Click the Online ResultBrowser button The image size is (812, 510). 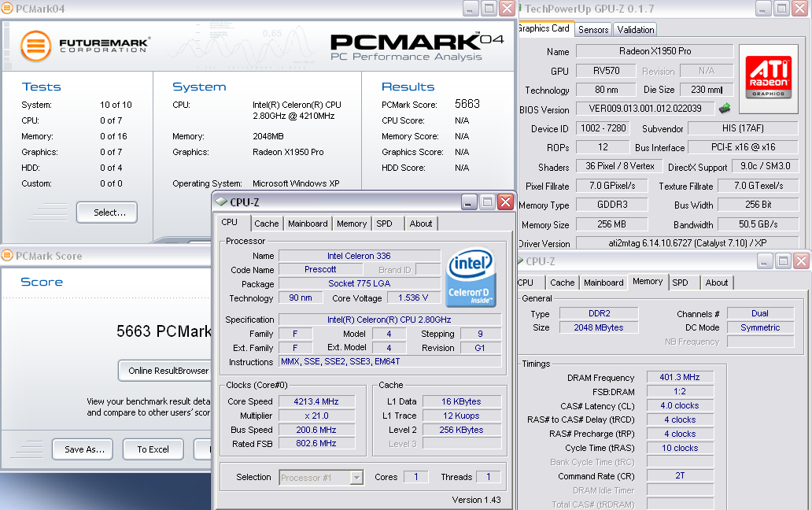164,371
